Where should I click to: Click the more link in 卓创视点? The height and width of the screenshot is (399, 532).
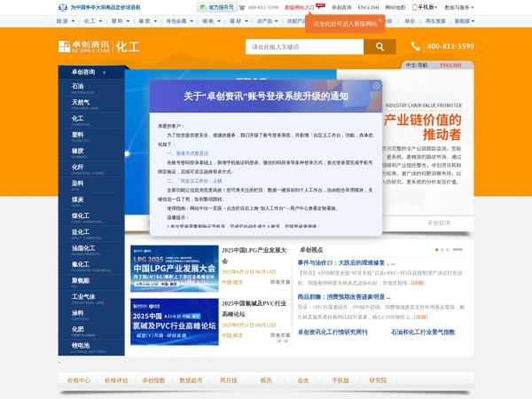tap(458, 249)
